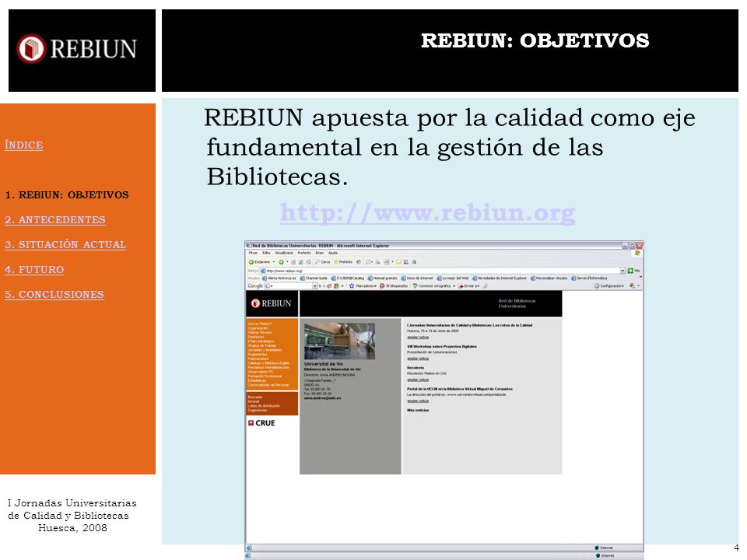Click the Más noticias link
Screen dimensions: 747x560
click(418, 410)
